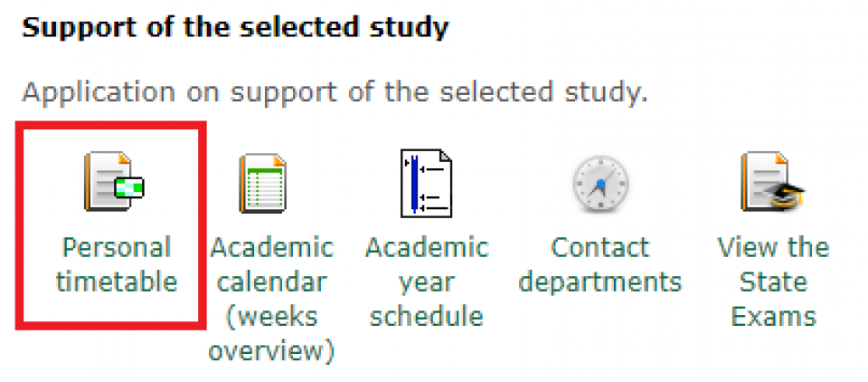Click the word "Exams" in link
Viewport: 868px width, 382px height.
(x=773, y=317)
